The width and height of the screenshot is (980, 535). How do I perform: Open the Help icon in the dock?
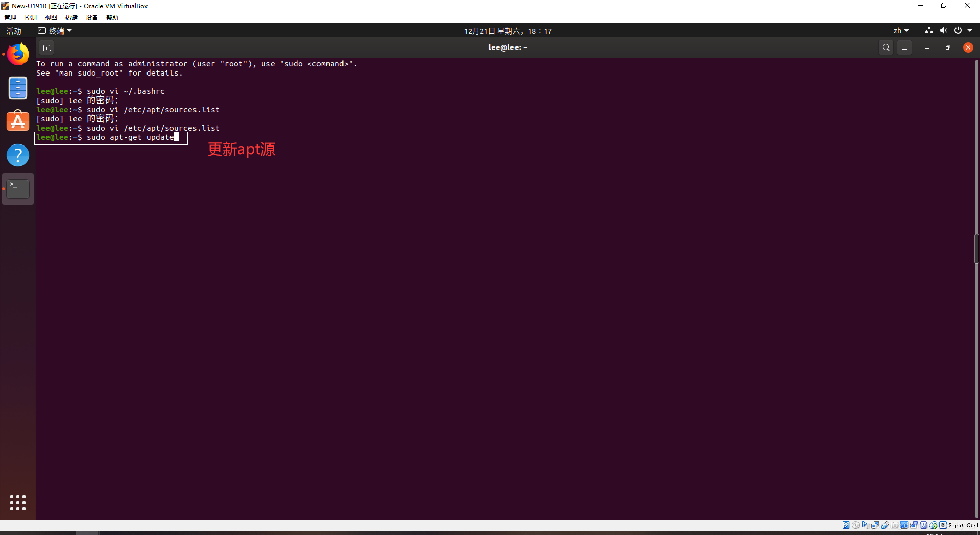18,155
